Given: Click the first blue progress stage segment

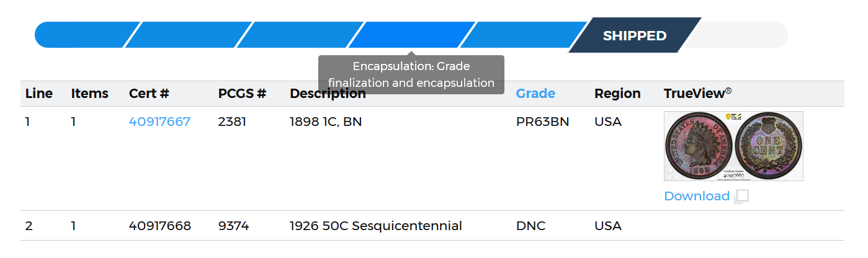Looking at the screenshot, I should click(87, 35).
